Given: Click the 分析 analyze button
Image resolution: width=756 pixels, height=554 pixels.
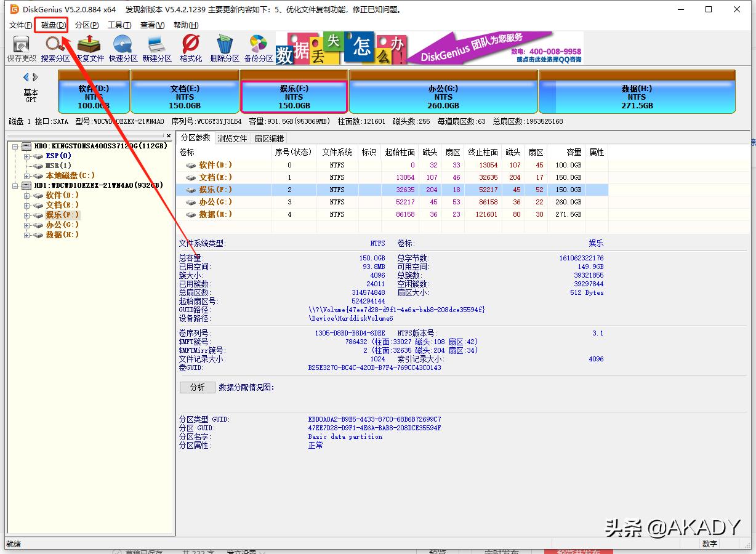Looking at the screenshot, I should click(197, 387).
